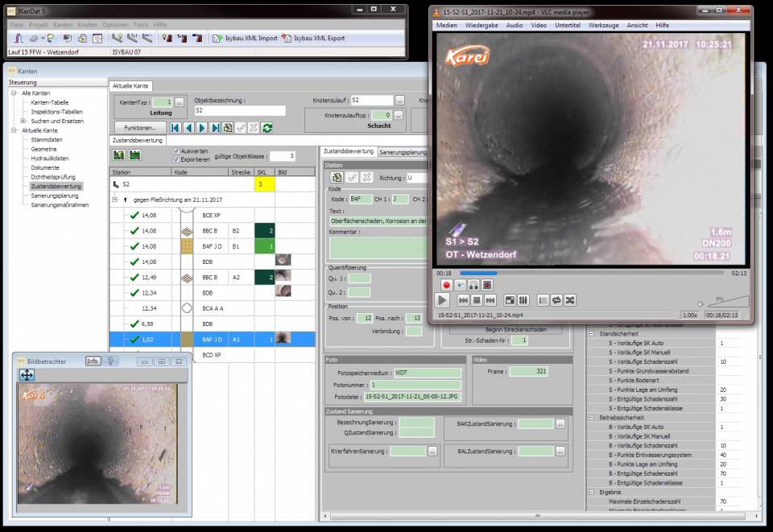773x532 pixels.
Task: Click move arrows icon in Bildbetrachter
Action: (x=27, y=375)
